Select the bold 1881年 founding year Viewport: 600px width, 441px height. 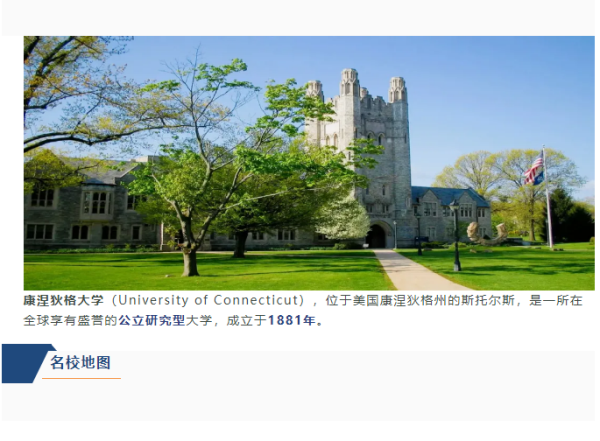point(291,320)
